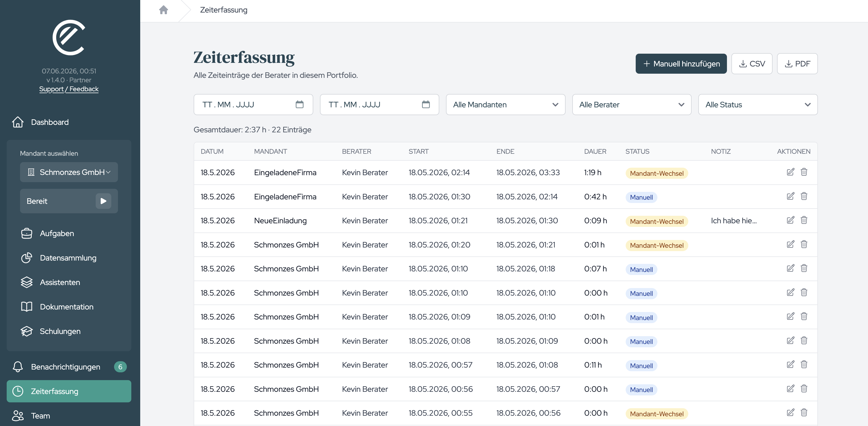868x426 pixels.
Task: Click the notification count badge 6
Action: [120, 367]
